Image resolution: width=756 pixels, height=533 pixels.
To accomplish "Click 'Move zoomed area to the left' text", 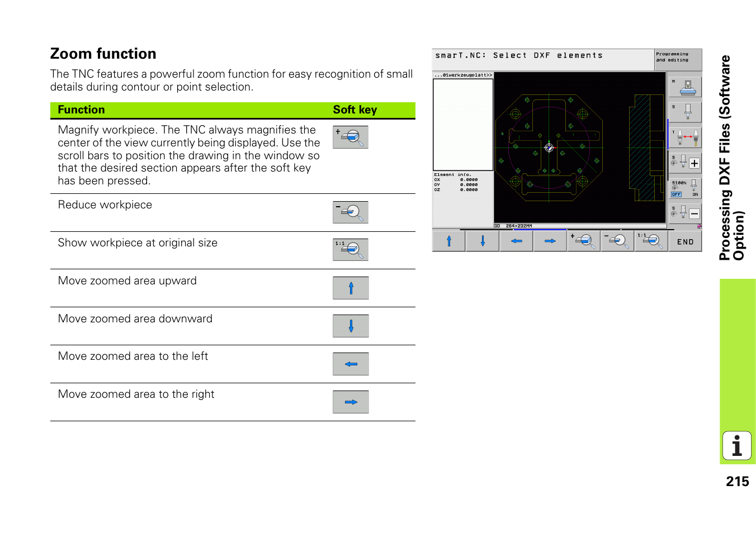I will 133,356.
